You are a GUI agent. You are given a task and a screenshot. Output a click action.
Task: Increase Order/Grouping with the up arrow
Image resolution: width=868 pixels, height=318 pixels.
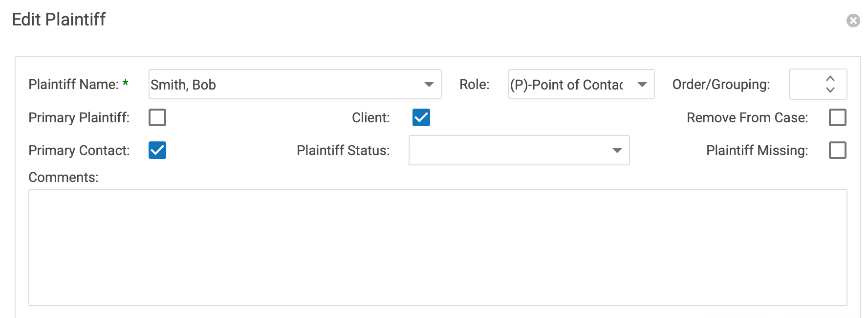pyautogui.click(x=830, y=79)
